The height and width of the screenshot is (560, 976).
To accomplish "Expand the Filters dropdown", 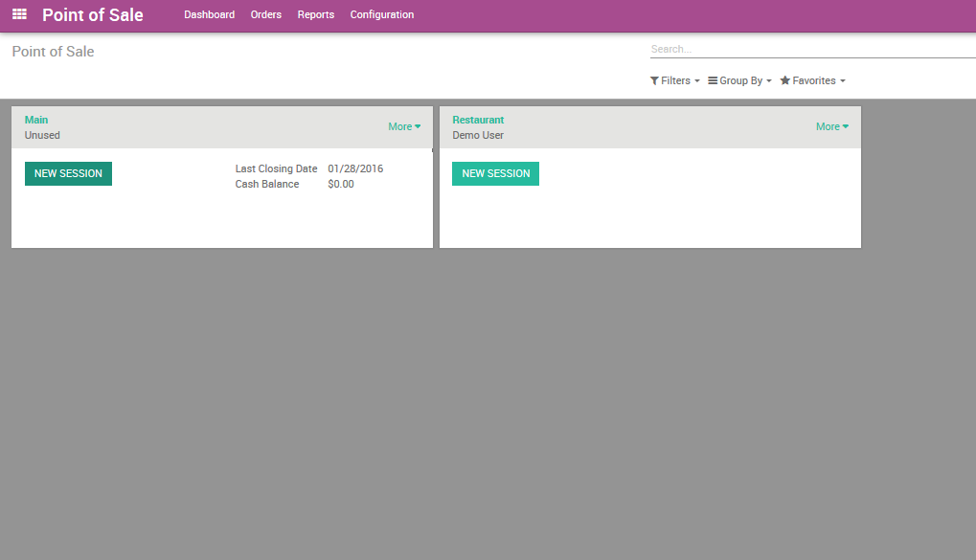I will [x=674, y=80].
